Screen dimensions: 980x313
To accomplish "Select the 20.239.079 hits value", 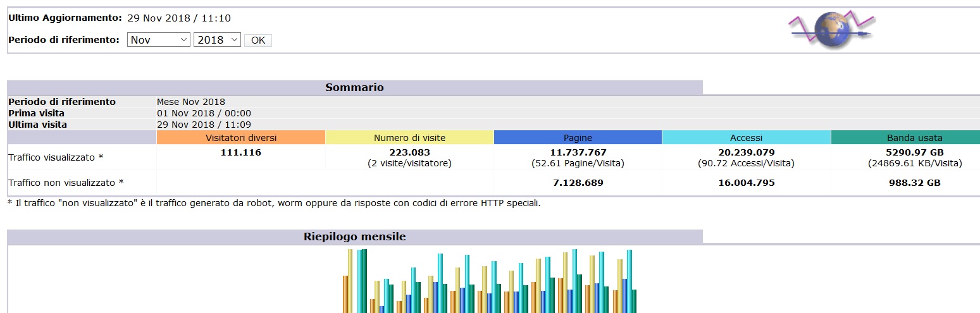I will (x=746, y=152).
